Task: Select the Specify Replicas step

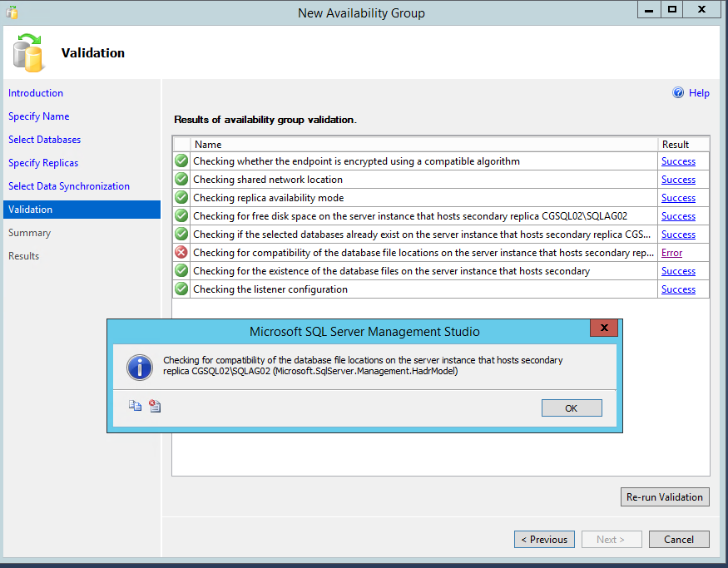Action: click(43, 162)
